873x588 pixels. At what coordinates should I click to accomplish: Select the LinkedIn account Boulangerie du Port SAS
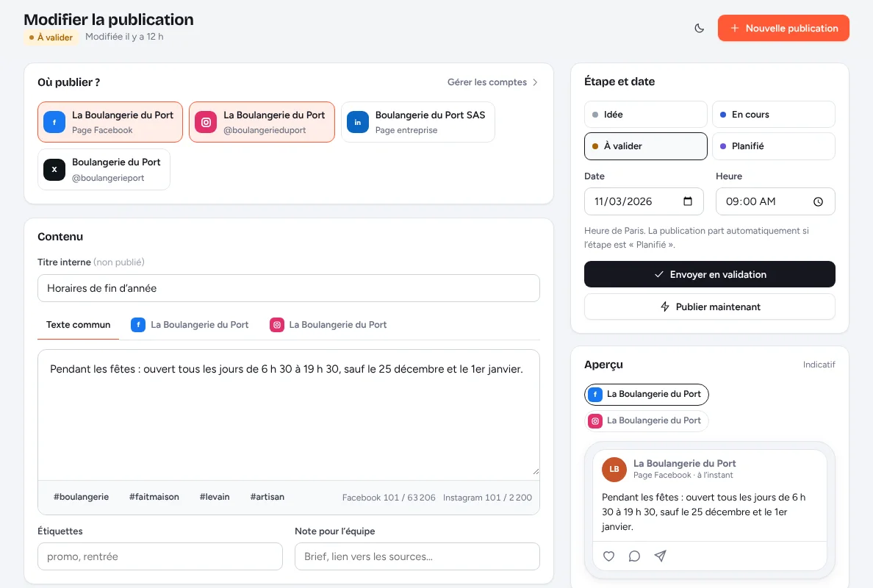(417, 122)
